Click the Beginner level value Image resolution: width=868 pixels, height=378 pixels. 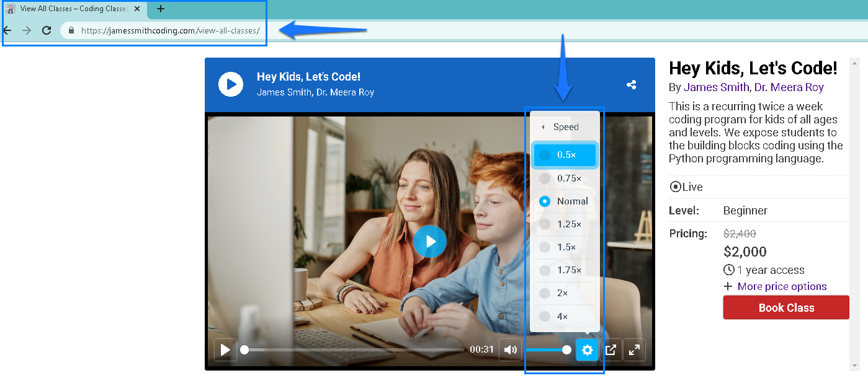pyautogui.click(x=745, y=211)
